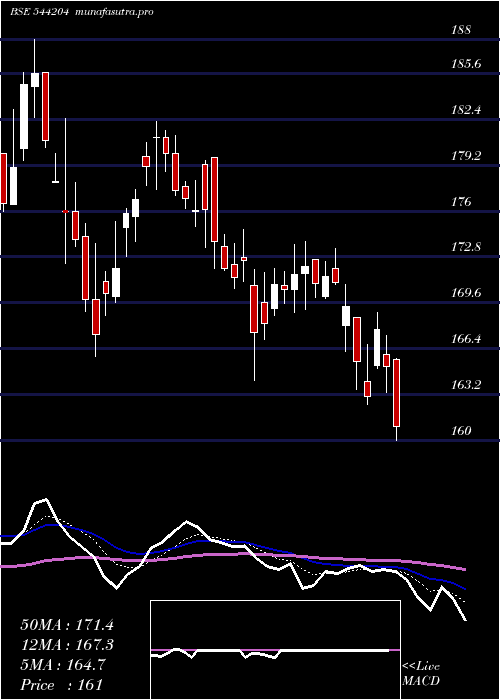Click the munafasutra.pro site label
The height and width of the screenshot is (700, 500).
(x=112, y=12)
